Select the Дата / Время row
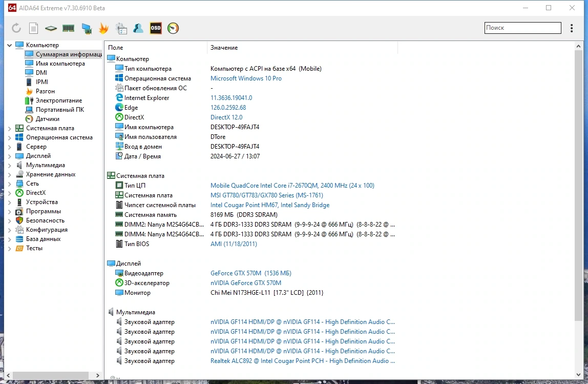This screenshot has width=588, height=384. 251,156
